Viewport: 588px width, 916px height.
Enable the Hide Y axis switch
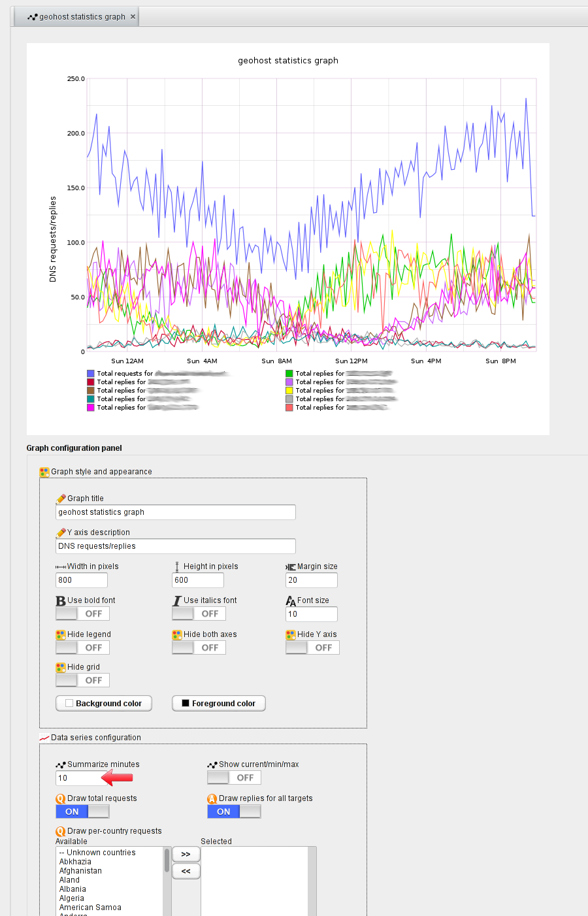[312, 647]
